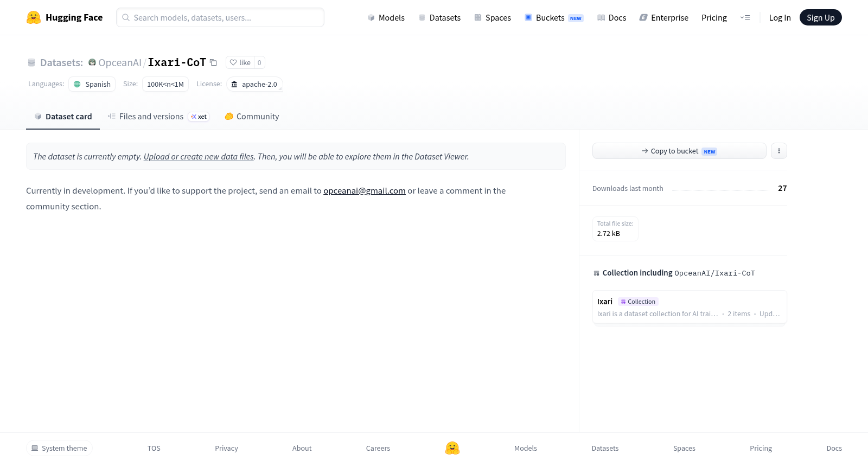Viewport: 868px width, 467px height.
Task: Click the Datasets: breadcrumb label
Action: [x=61, y=62]
